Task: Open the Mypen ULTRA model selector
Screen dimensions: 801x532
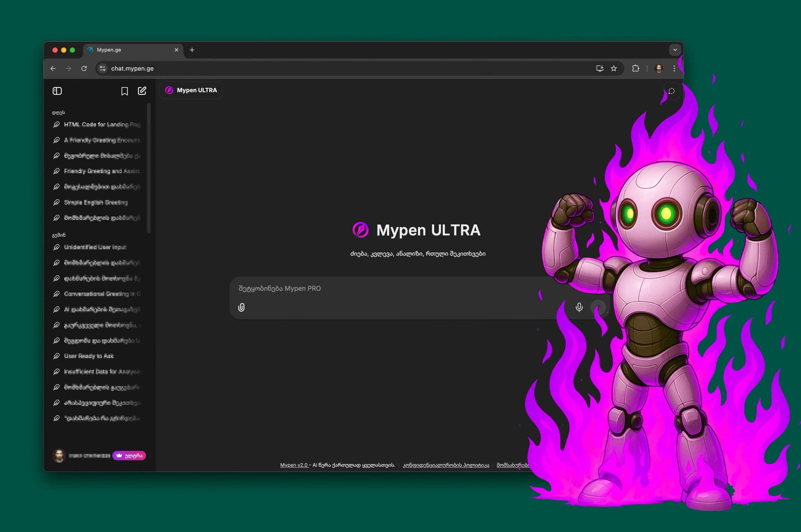Action: click(191, 90)
